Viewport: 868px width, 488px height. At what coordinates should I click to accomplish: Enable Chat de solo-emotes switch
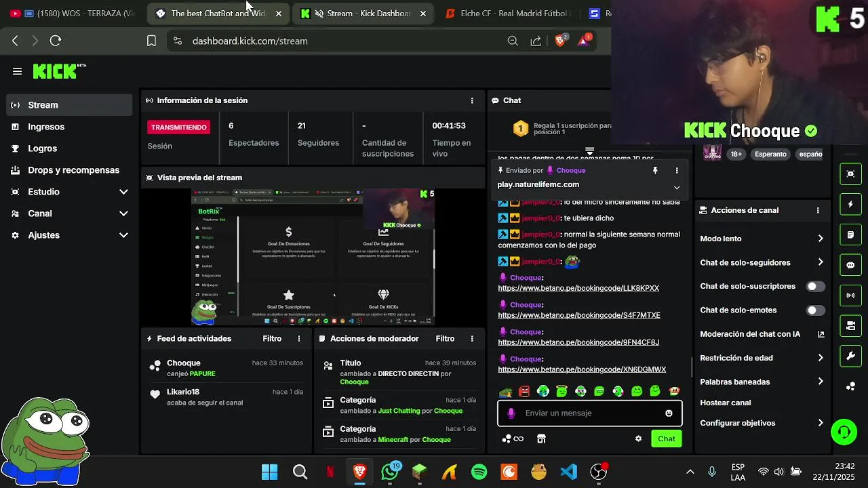[x=815, y=310]
